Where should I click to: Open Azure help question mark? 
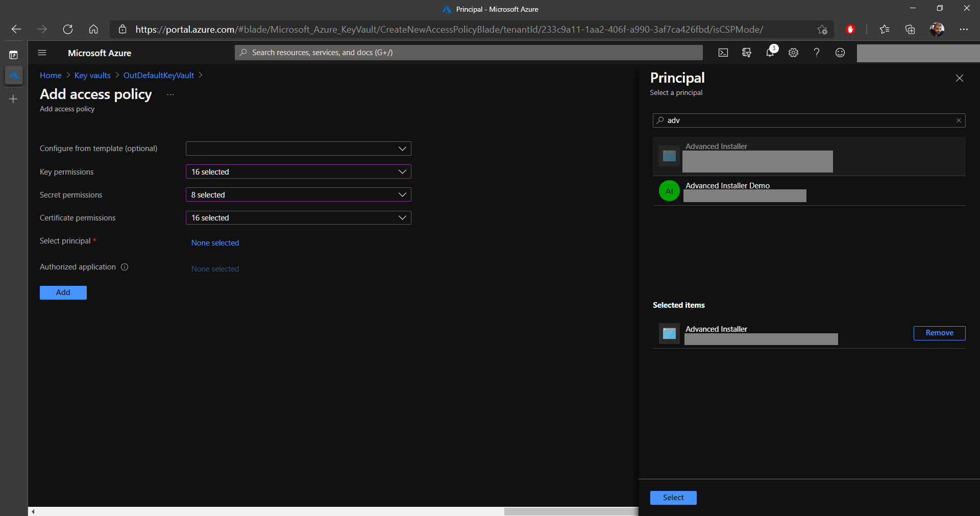pos(817,53)
